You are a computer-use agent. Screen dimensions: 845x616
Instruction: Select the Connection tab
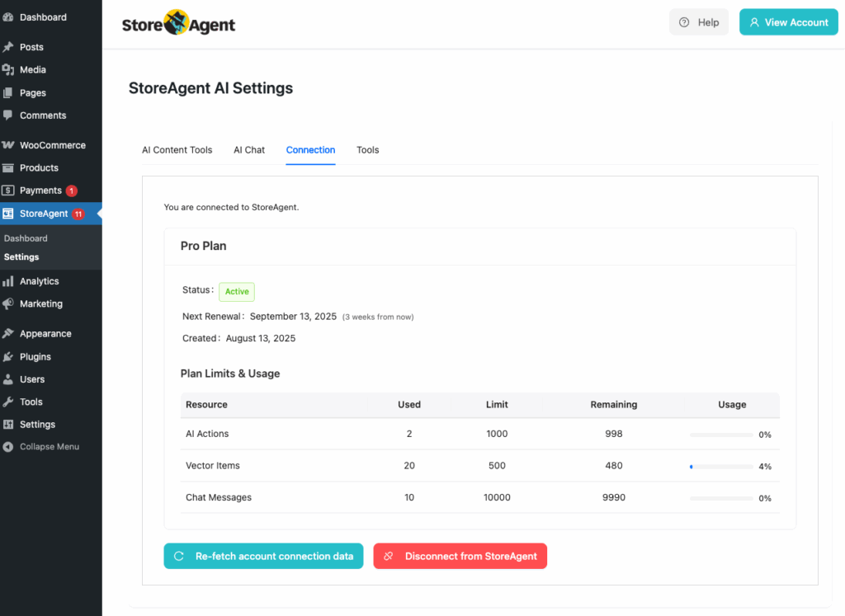[x=310, y=150]
